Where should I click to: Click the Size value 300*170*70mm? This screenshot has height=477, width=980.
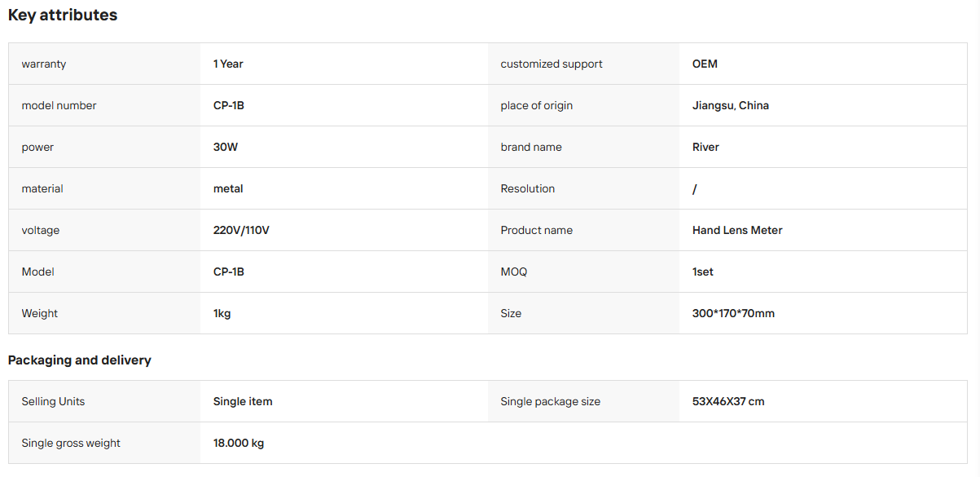[x=733, y=313]
